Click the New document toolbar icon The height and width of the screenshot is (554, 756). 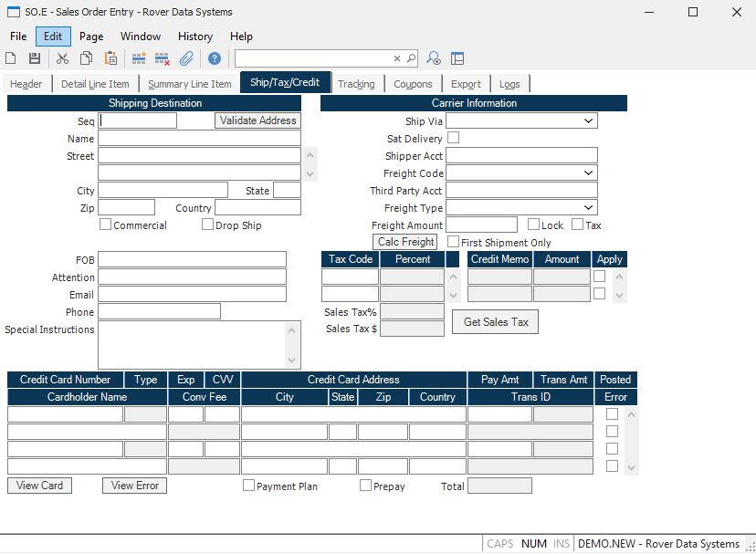[x=11, y=58]
